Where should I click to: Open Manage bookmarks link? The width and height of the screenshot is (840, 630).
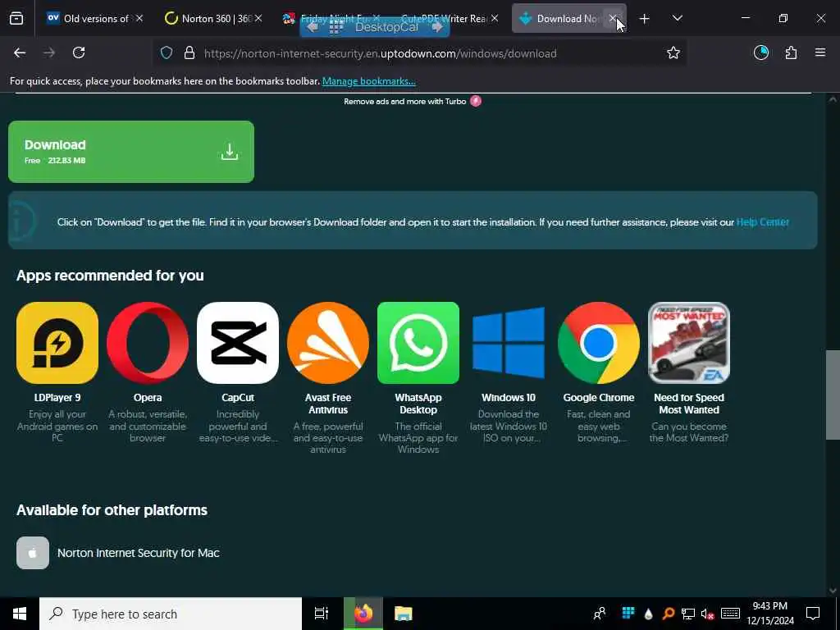(x=368, y=81)
